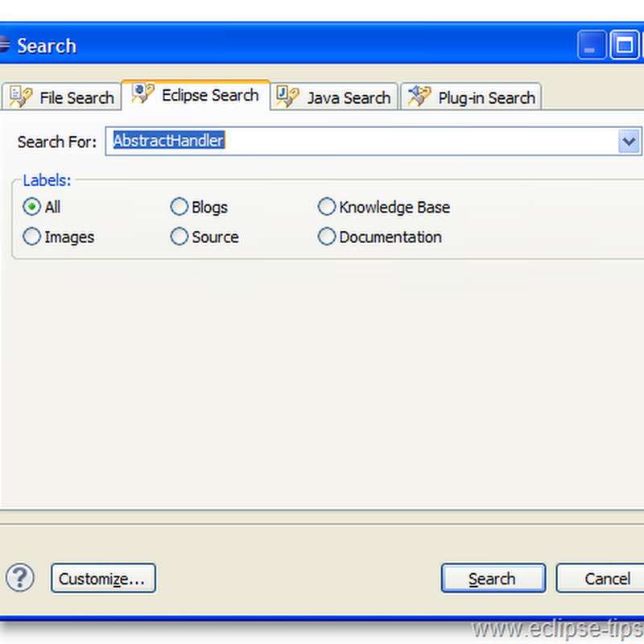Screen dimensions: 644x644
Task: Select the Knowledge Base label filter
Action: pyautogui.click(x=327, y=207)
